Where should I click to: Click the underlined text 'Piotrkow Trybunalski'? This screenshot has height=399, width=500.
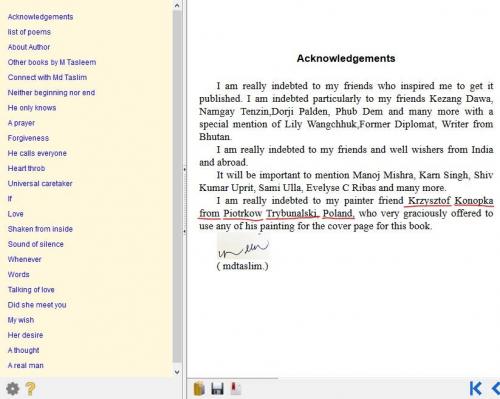270,213
